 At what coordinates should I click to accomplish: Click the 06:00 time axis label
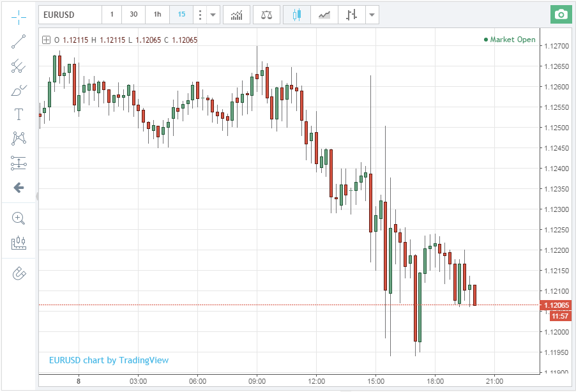coord(197,381)
